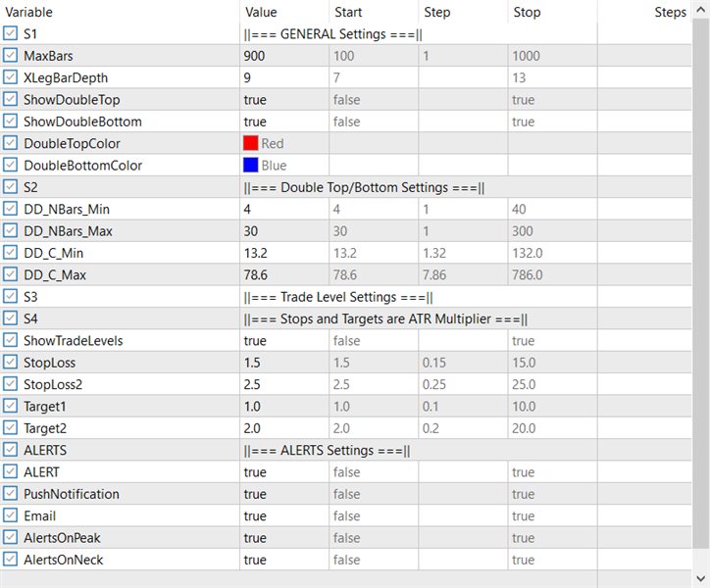Viewport: 710px width, 588px height.
Task: Click Target2 Stop value 20.0
Action: tap(524, 427)
